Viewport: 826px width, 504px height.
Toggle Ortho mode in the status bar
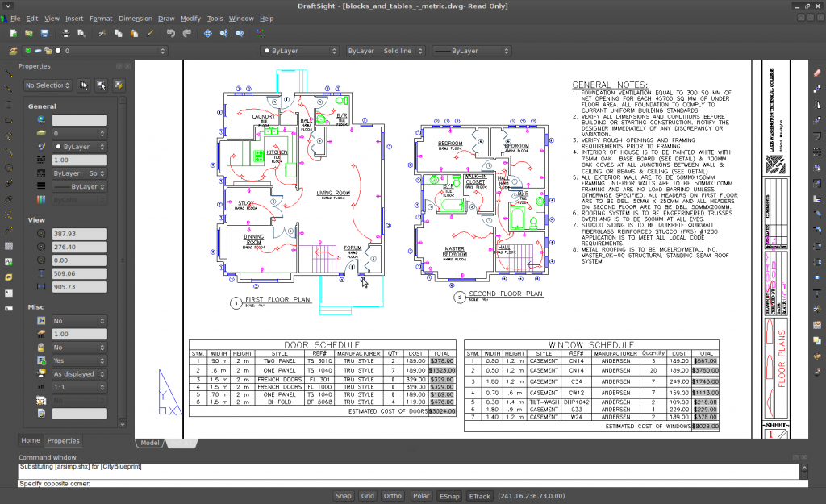393,496
